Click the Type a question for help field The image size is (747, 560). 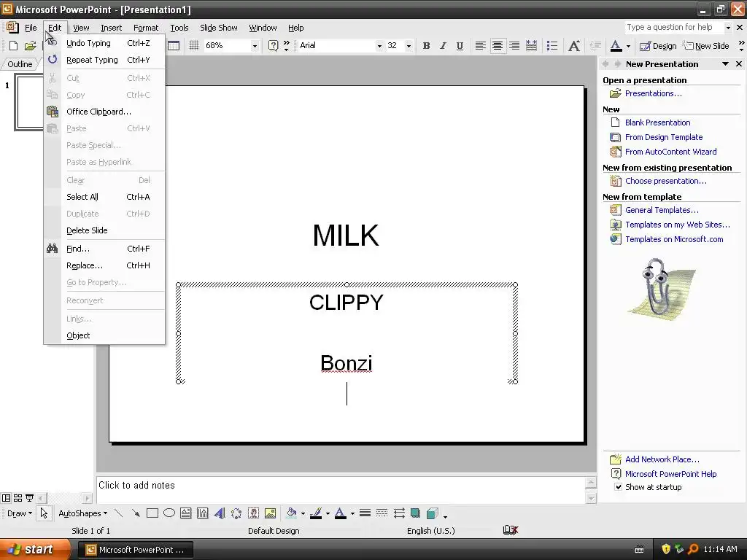(674, 27)
